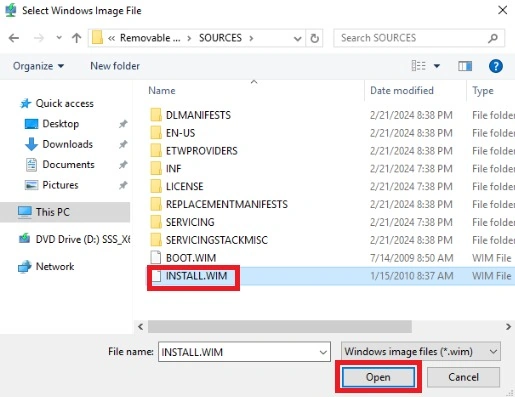Select the EN-US folder

180,133
